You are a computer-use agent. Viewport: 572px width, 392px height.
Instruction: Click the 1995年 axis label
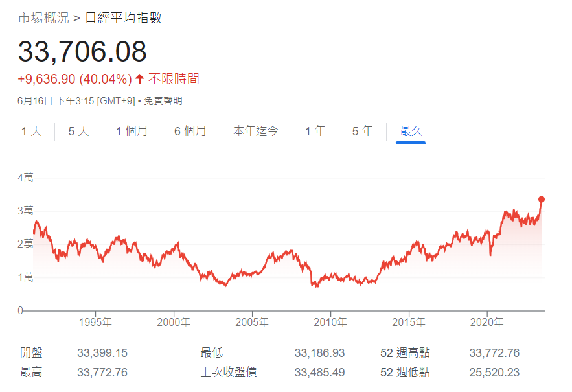[96, 322]
